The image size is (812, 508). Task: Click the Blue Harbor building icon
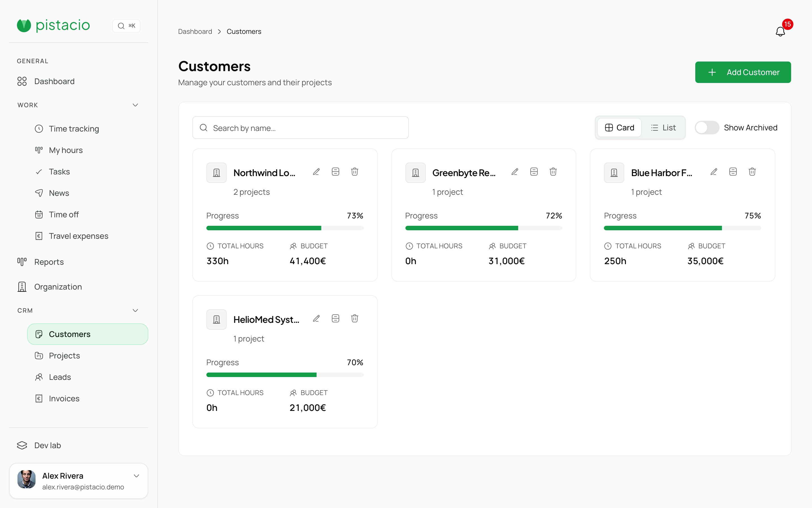tap(614, 173)
